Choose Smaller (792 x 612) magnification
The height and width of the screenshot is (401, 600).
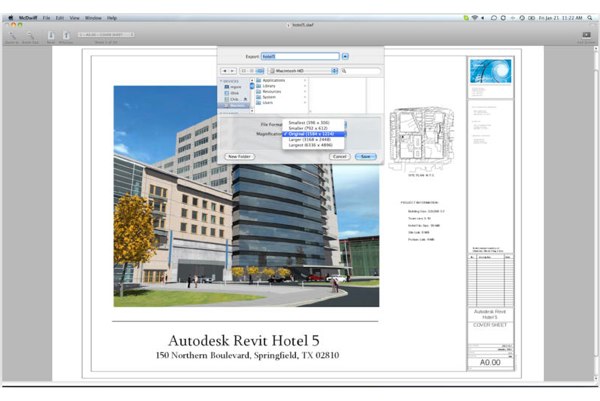click(x=313, y=128)
